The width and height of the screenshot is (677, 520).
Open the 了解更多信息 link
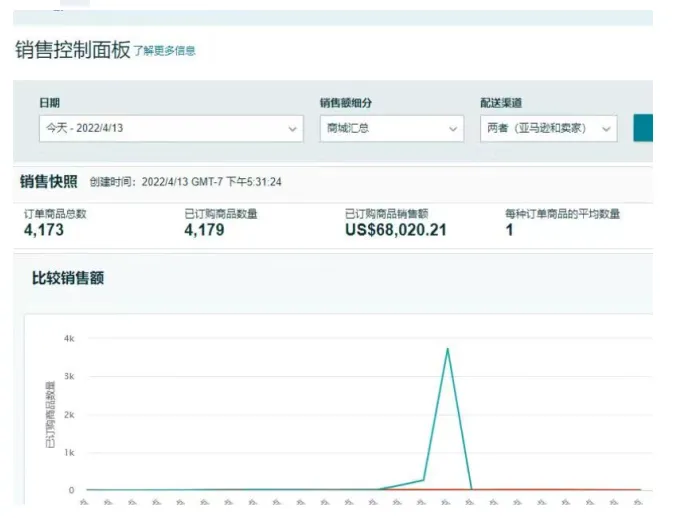click(x=164, y=51)
